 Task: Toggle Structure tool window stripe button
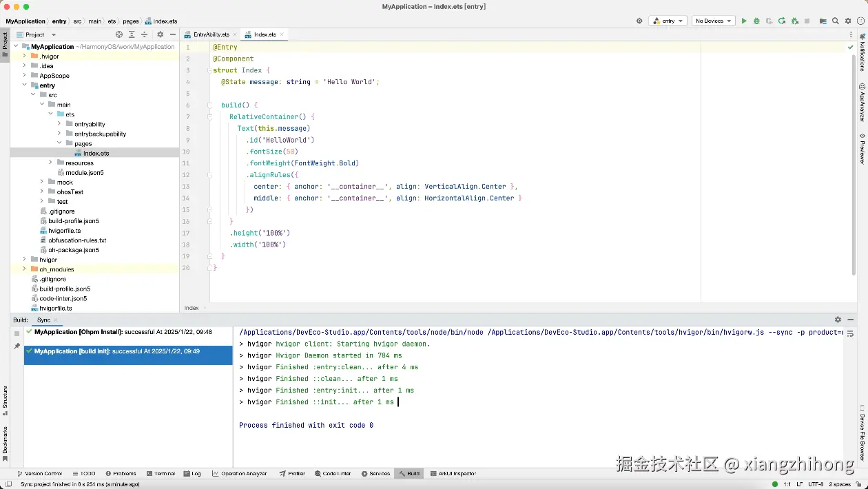[x=5, y=402]
